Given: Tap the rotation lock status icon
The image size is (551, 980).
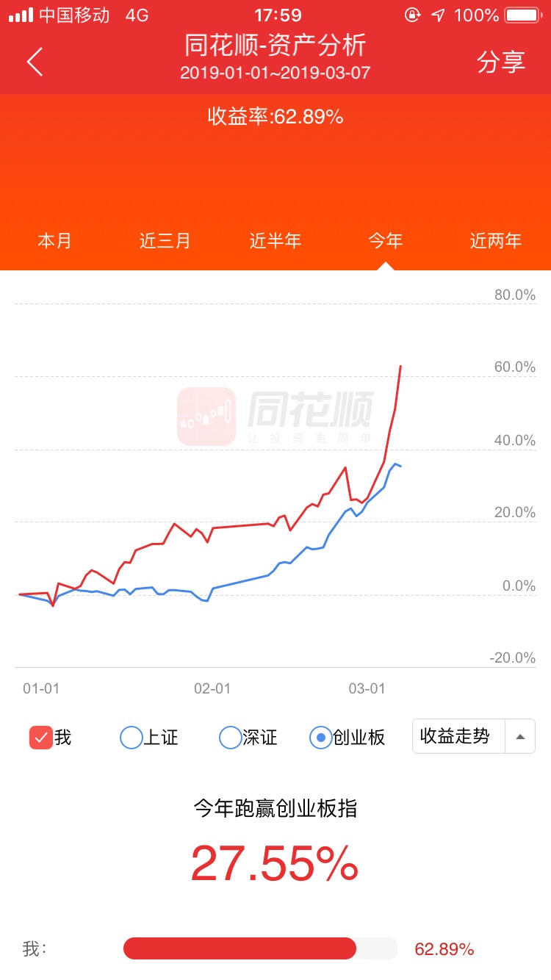Looking at the screenshot, I should tap(413, 15).
